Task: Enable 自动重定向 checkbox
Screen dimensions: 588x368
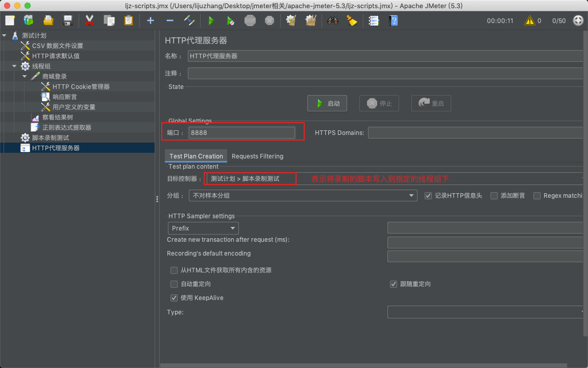Action: point(174,284)
